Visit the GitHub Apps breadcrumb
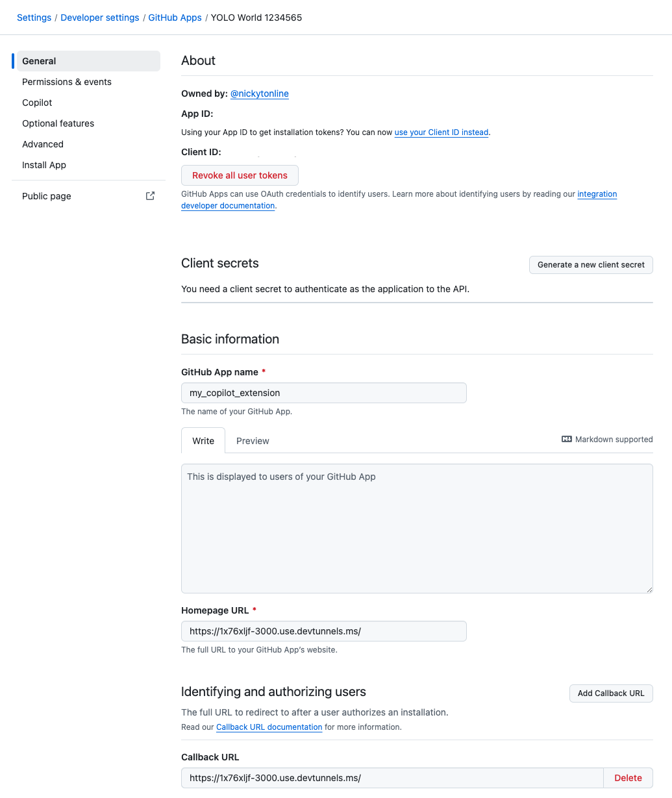 175,18
